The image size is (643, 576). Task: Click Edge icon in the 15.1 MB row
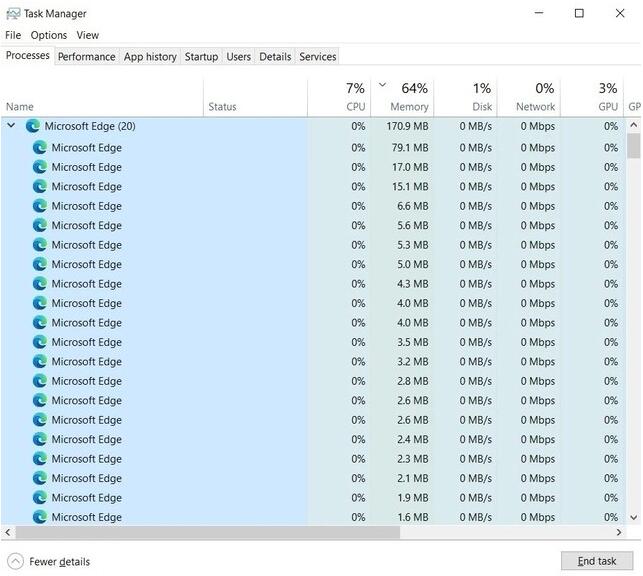pos(40,187)
